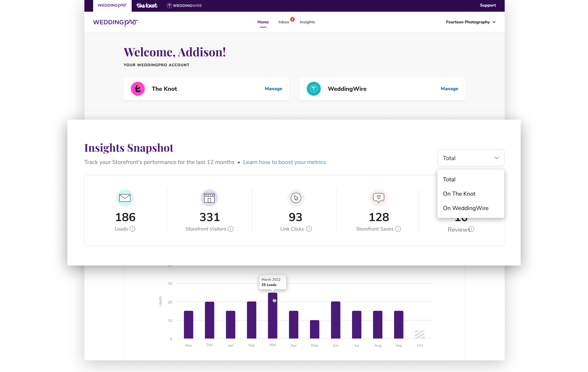Click the 93 Link Clicks value
The height and width of the screenshot is (372, 588).
point(295,217)
